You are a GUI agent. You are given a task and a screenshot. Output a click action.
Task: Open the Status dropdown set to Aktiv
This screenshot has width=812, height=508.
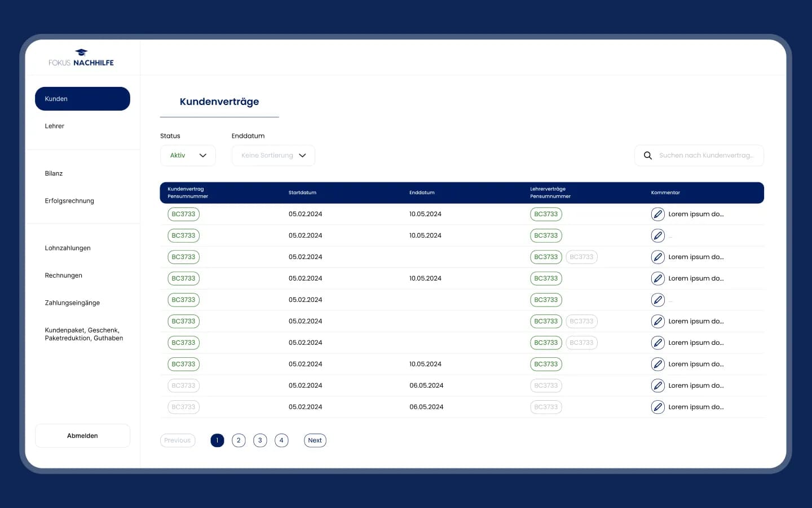click(188, 156)
